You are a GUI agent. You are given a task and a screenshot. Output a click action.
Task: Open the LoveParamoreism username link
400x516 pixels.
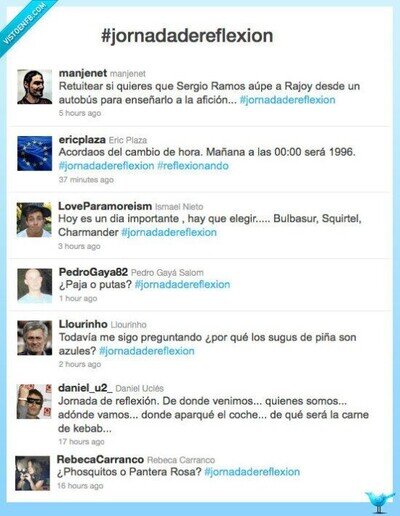[x=105, y=206]
